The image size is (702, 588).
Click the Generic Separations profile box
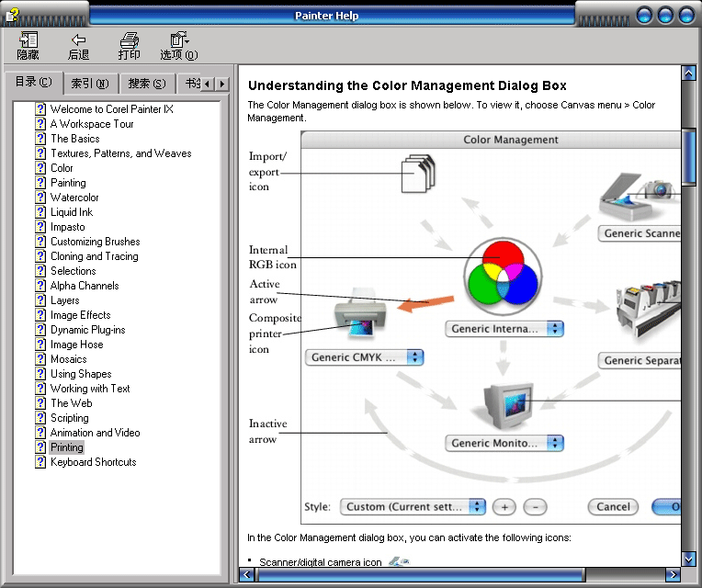pos(640,361)
